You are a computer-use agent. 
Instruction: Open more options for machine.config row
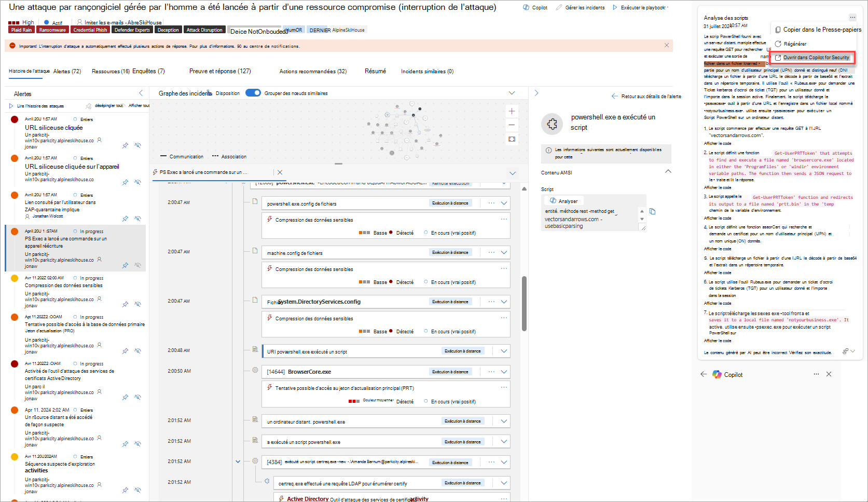click(491, 252)
